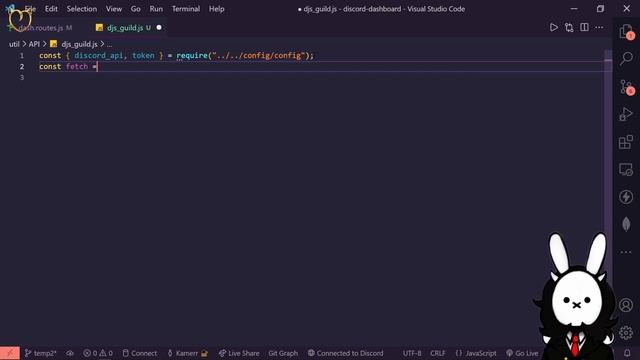Click Connect in status bar
640x360 pixels.
coord(140,353)
